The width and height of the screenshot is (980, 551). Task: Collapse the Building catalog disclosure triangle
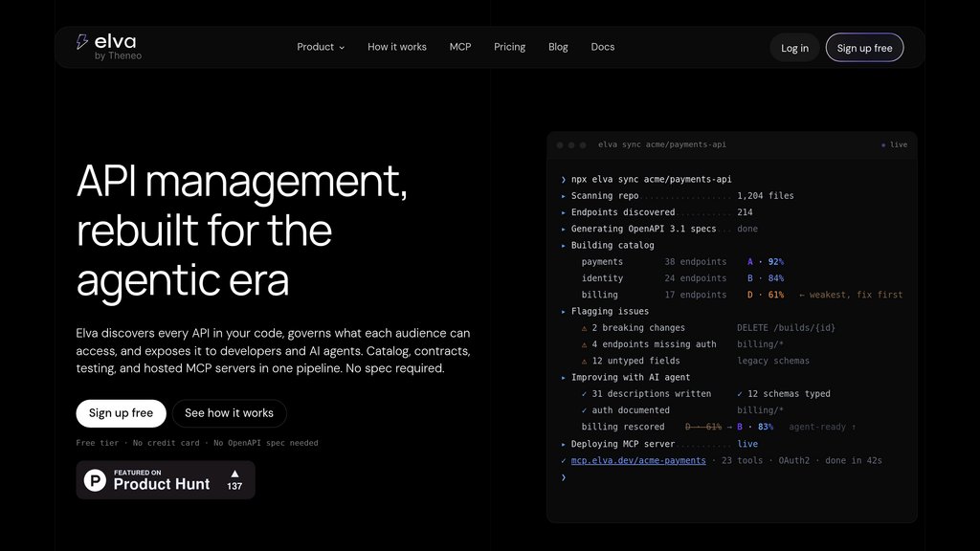click(563, 246)
